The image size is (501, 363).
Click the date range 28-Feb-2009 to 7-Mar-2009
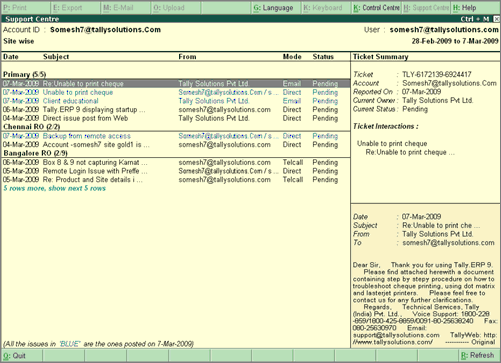pos(455,41)
